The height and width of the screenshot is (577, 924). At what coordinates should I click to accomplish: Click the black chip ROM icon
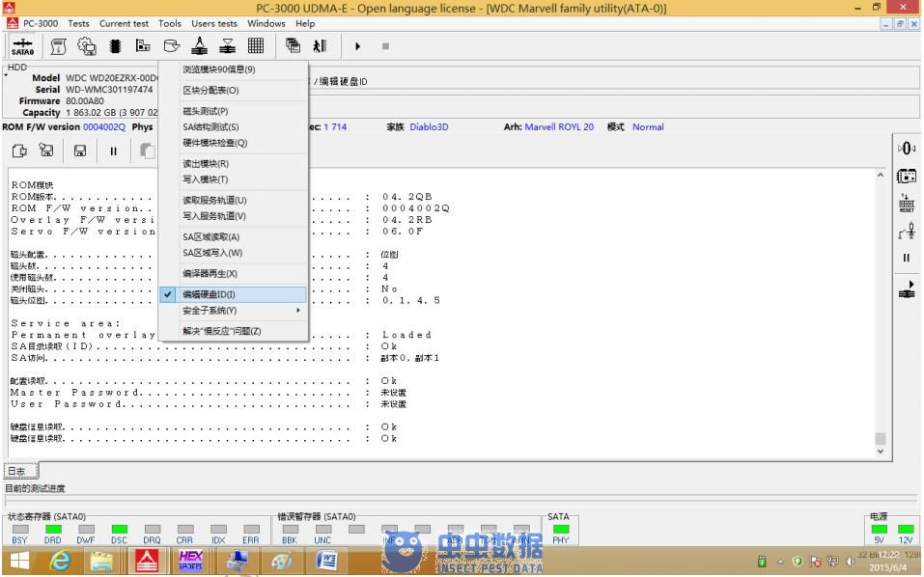116,46
